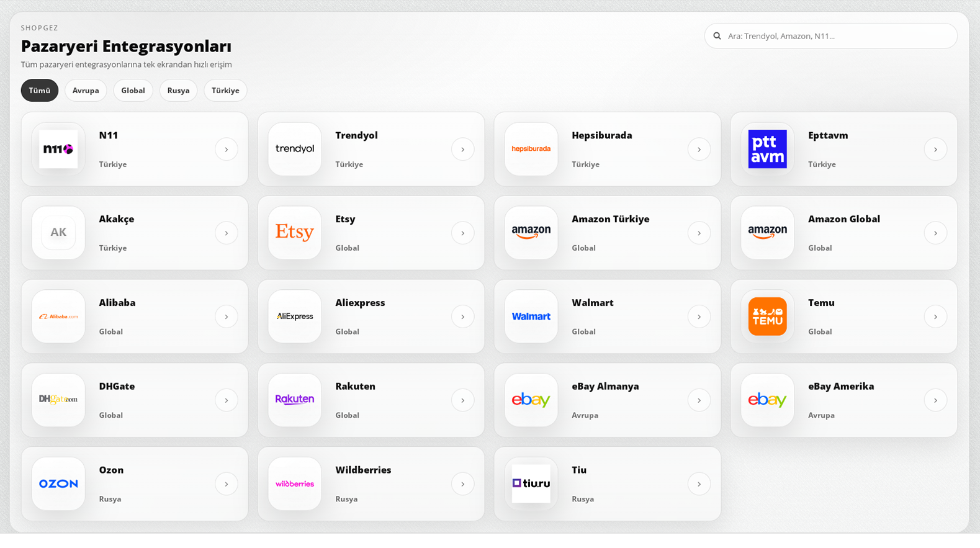
Task: Click the Rakuten card title
Action: 355,386
